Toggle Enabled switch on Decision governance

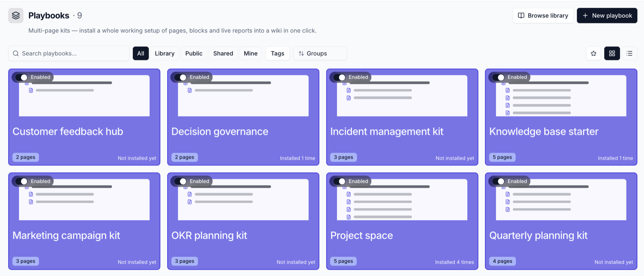(x=180, y=77)
